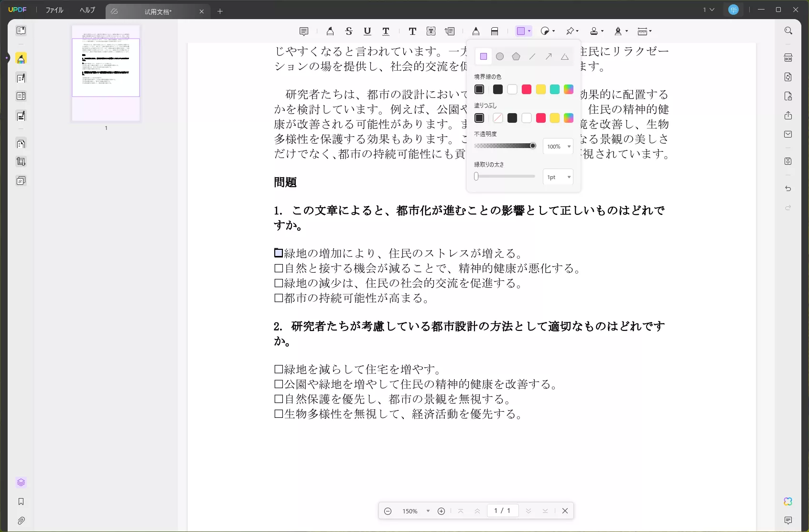This screenshot has height=532, width=809.
Task: Send the file by email
Action: click(x=788, y=134)
